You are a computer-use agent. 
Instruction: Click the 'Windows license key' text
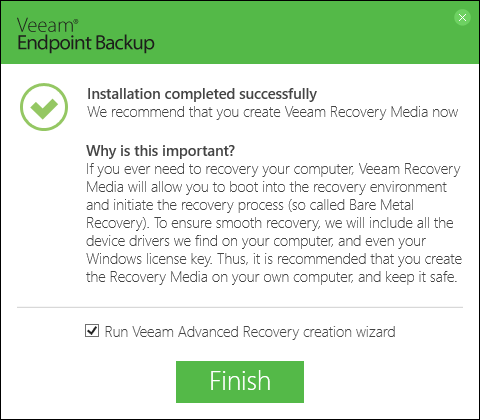(148, 259)
